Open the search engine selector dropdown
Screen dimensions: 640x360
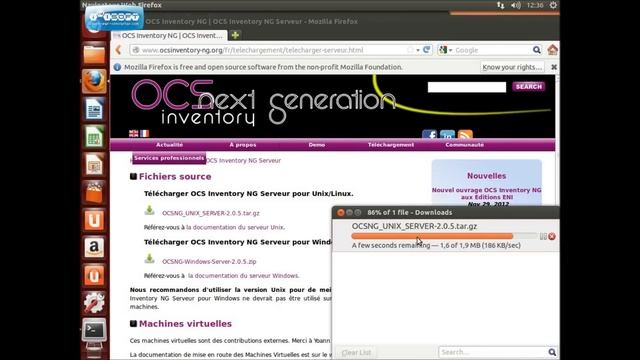coord(445,50)
